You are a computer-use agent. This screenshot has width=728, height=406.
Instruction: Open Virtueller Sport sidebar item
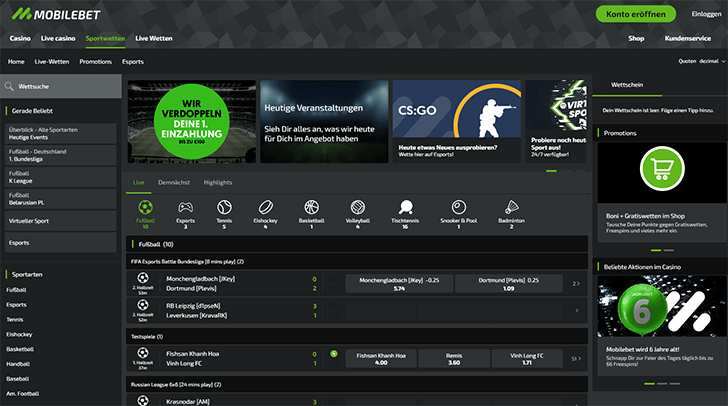point(60,221)
